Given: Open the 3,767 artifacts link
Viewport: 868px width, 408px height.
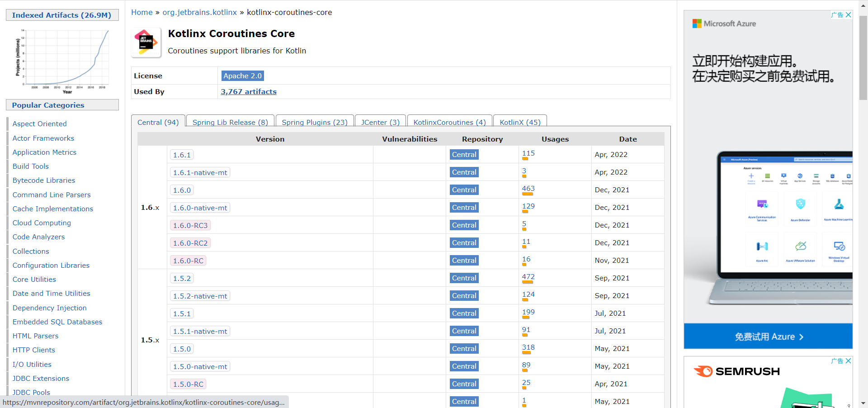Looking at the screenshot, I should [249, 92].
